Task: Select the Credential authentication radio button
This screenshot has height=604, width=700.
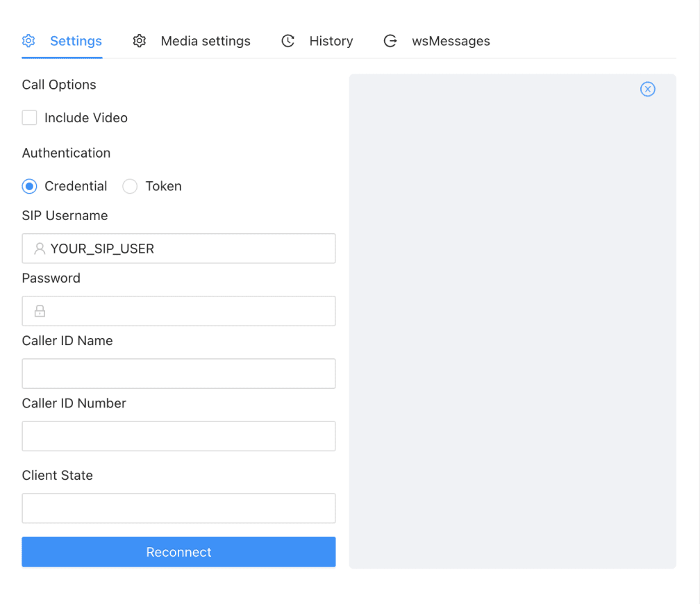Action: tap(28, 186)
